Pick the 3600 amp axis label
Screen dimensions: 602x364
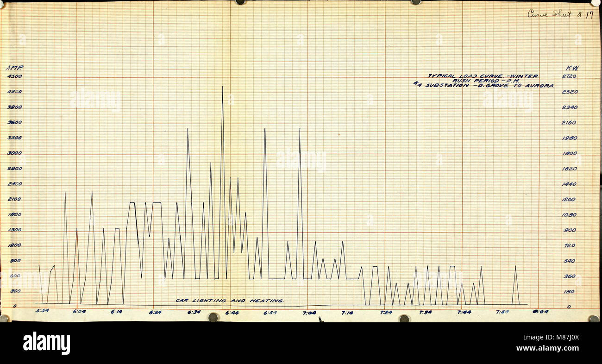click(14, 122)
